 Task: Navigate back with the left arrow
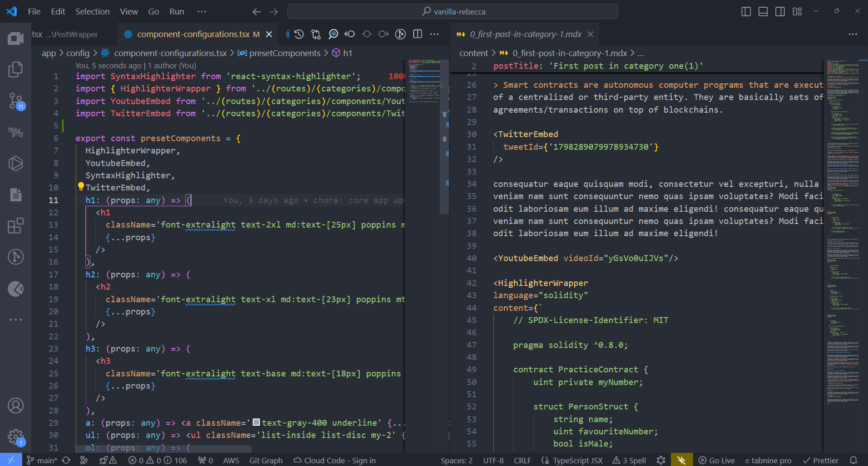(257, 12)
